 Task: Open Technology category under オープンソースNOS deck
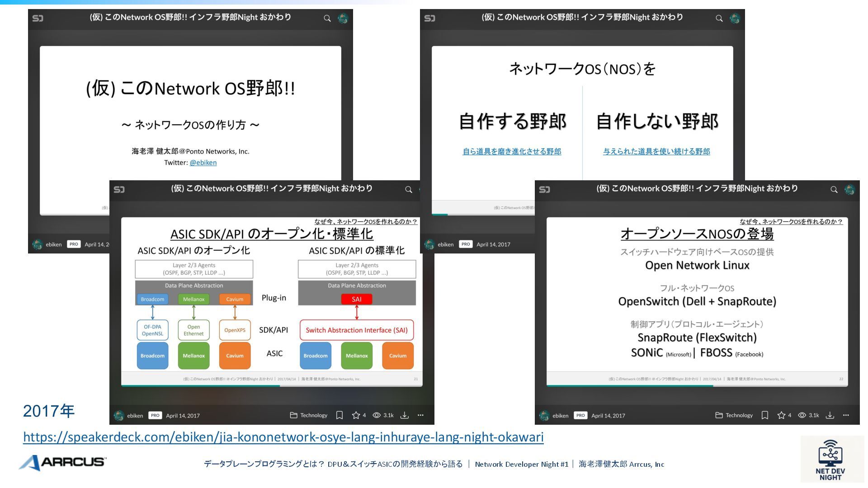(734, 415)
